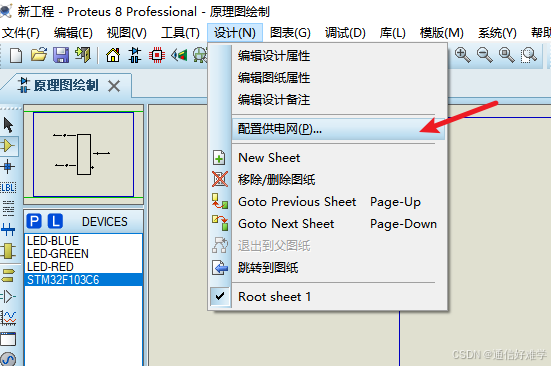Open the 系统(Y) menu
Viewport: 551px width, 366px height.
pyautogui.click(x=497, y=33)
